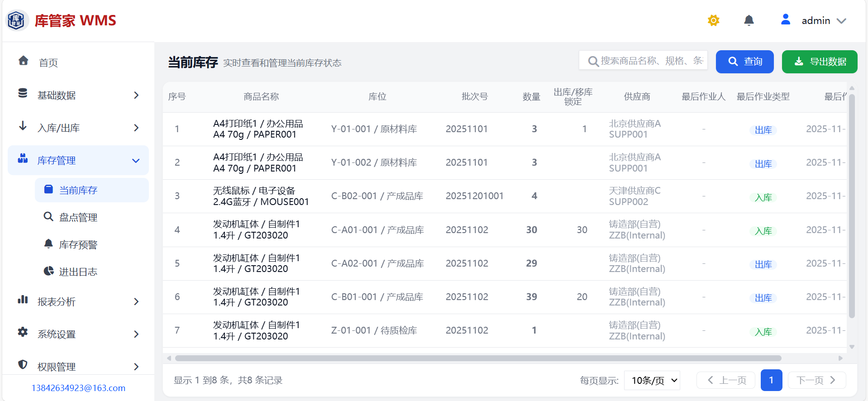Open notifications bell icon
868x401 pixels.
click(x=749, y=20)
